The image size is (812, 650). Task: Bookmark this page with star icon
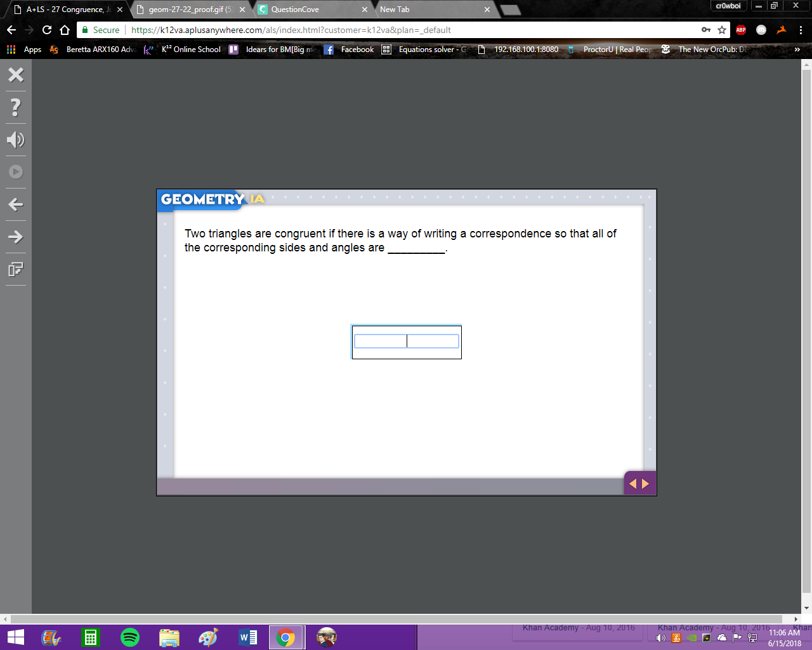[722, 30]
